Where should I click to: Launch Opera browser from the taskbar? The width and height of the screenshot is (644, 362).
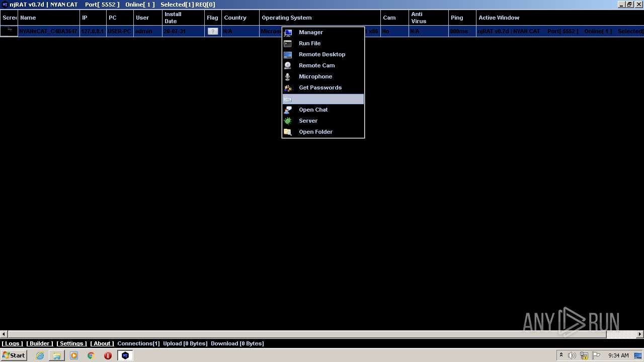[108, 355]
